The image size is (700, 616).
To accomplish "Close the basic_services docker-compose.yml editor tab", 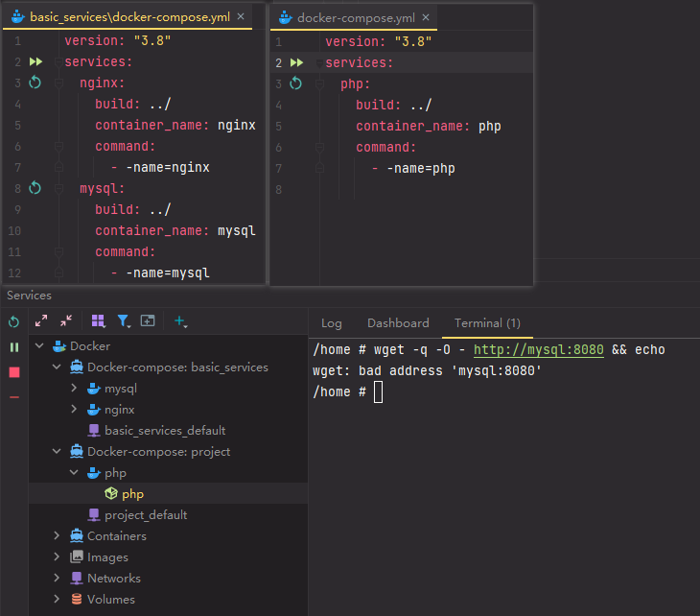I will pyautogui.click(x=241, y=17).
